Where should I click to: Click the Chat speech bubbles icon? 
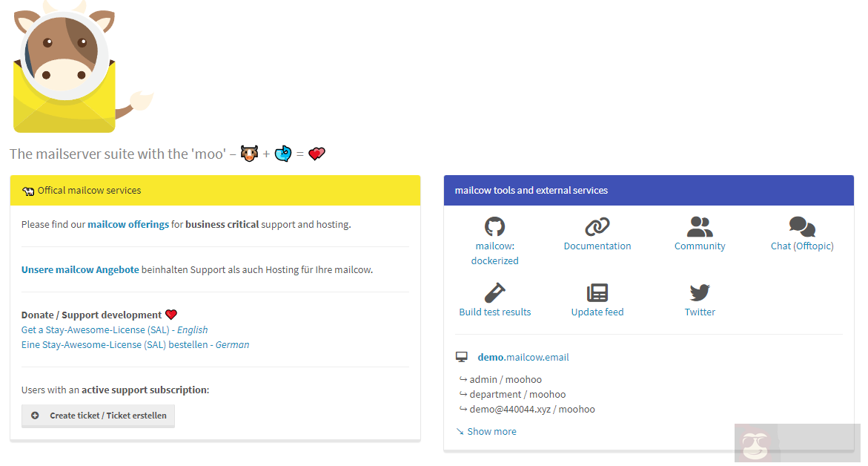pyautogui.click(x=802, y=226)
